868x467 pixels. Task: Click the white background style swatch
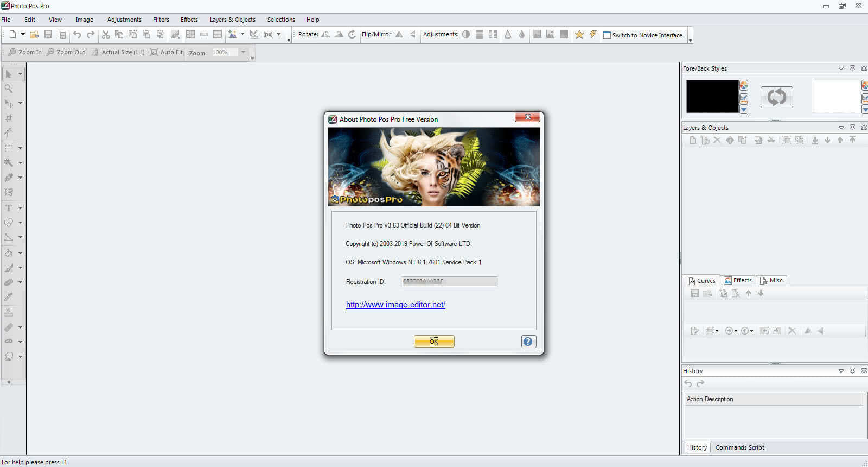836,97
